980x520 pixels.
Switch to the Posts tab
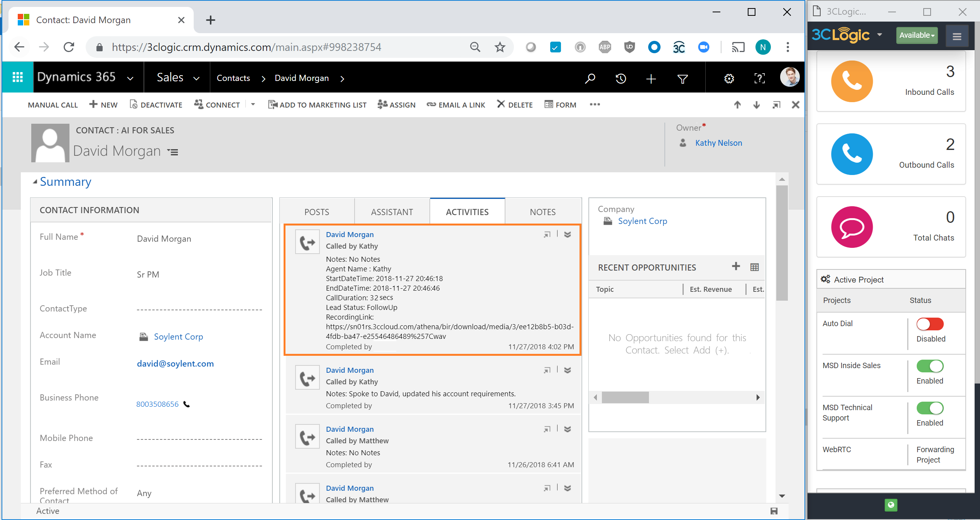pos(317,212)
